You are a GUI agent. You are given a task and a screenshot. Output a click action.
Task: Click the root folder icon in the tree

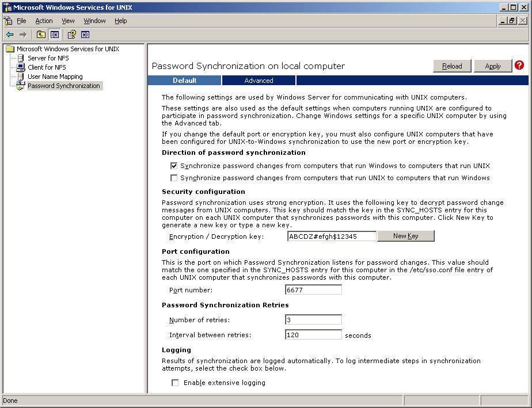tap(10, 49)
